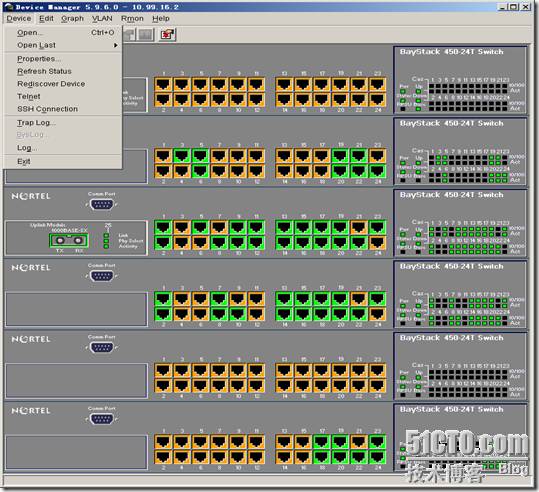This screenshot has width=539, height=492.
Task: Open the Edit menu
Action: pos(46,19)
